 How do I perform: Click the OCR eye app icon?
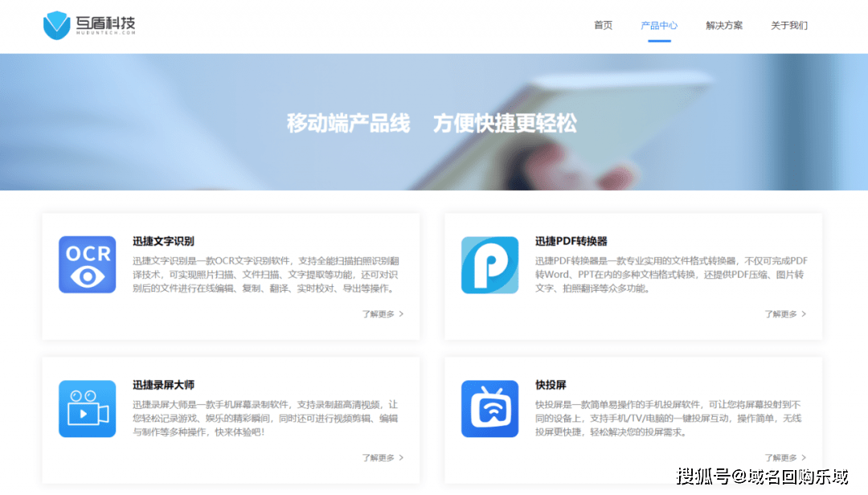[x=88, y=264]
